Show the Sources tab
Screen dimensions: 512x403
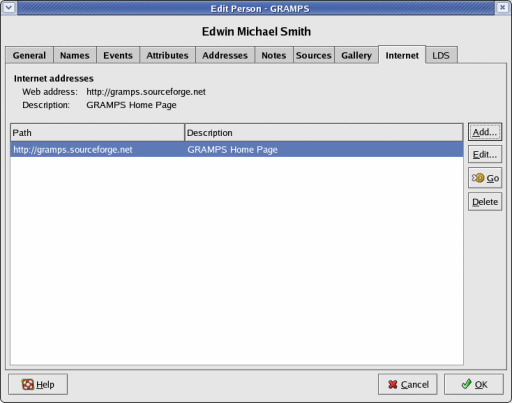point(314,55)
